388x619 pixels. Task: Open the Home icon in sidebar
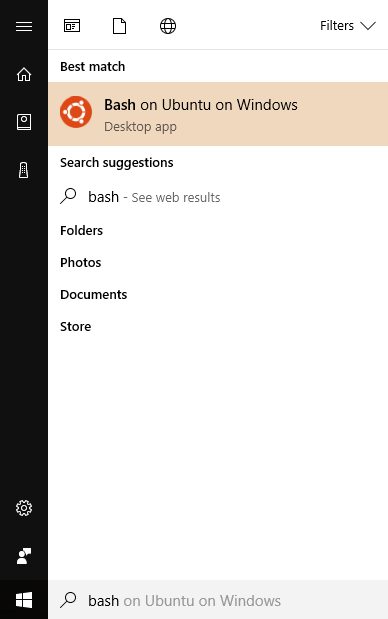24,74
